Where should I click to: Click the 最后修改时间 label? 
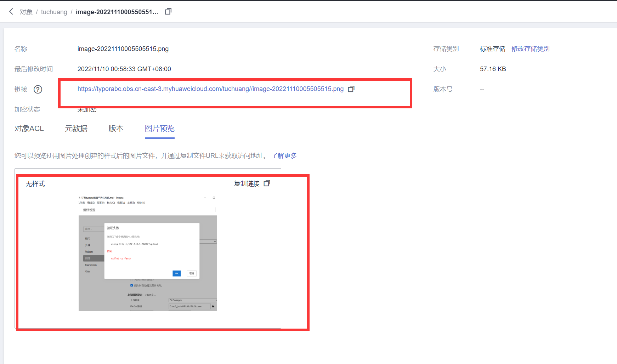[34, 69]
